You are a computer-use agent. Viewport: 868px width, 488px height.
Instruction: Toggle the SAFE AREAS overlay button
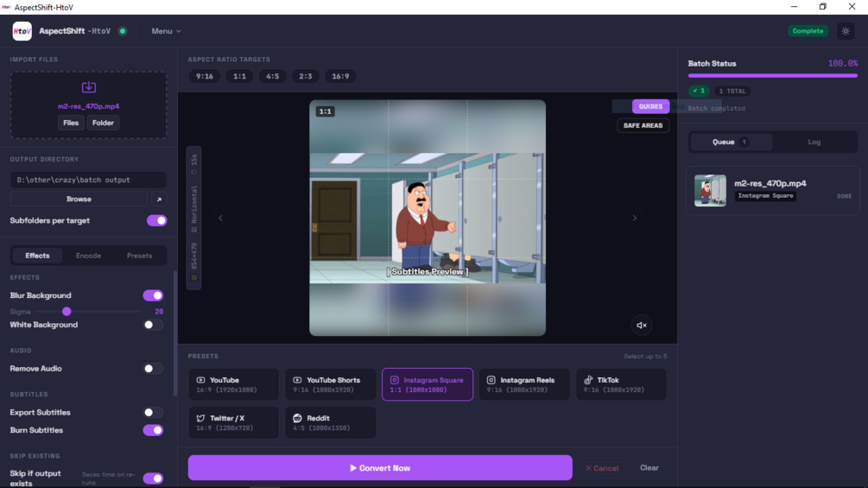(643, 125)
